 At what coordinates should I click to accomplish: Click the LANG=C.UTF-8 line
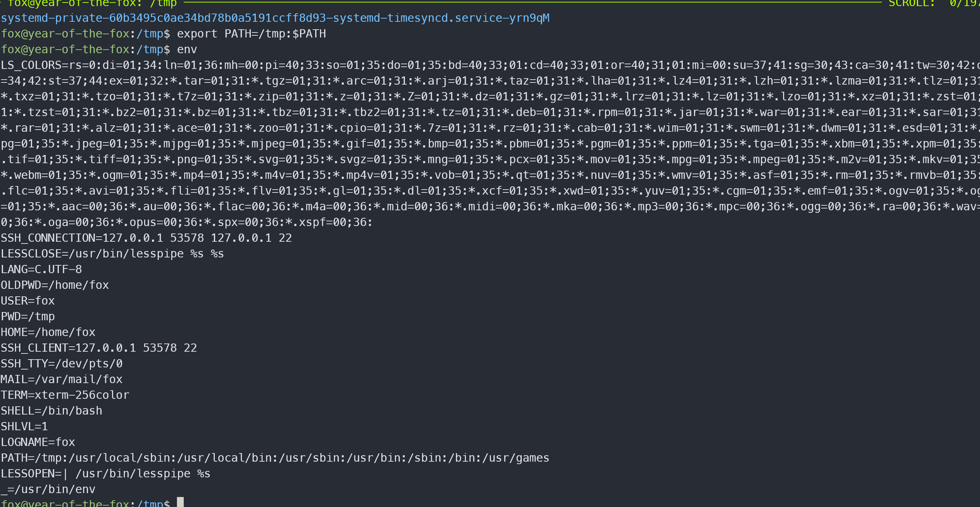pos(41,269)
